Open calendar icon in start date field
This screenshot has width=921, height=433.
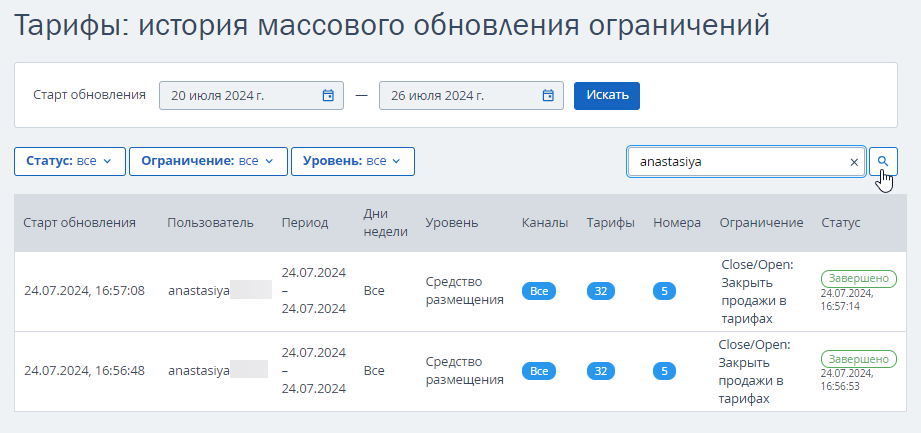click(328, 95)
